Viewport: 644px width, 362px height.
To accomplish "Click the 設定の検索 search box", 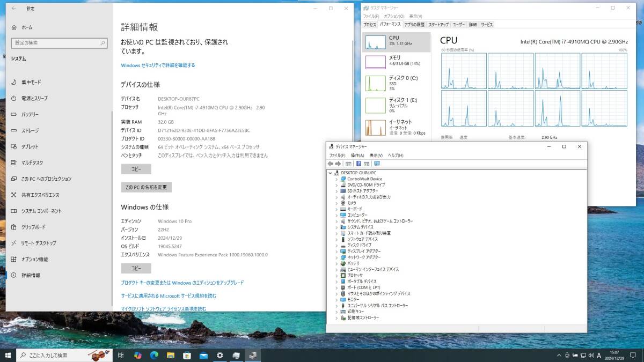I will [x=59, y=43].
